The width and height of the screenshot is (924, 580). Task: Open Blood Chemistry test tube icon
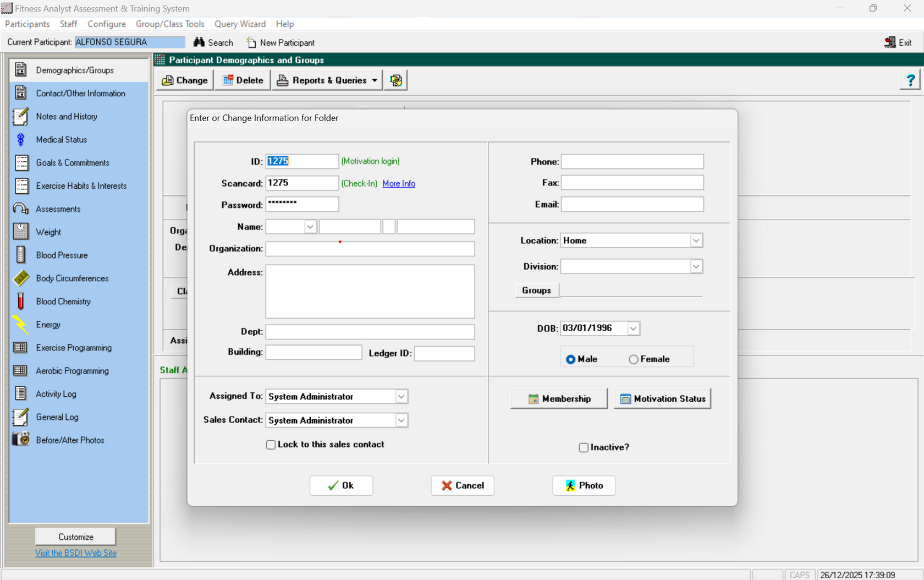[20, 302]
